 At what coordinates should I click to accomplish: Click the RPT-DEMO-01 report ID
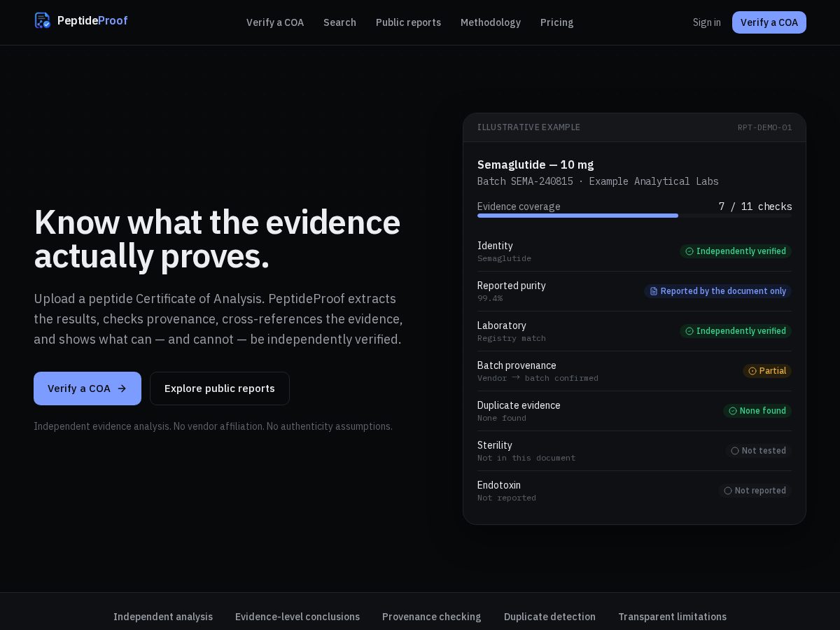click(765, 127)
